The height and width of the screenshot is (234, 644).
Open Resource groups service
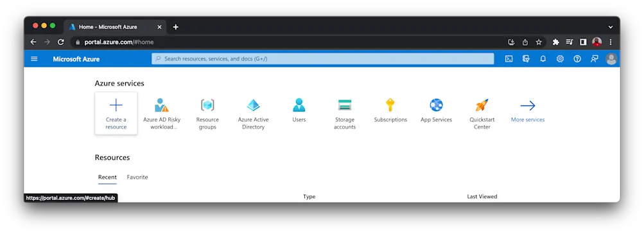click(207, 113)
